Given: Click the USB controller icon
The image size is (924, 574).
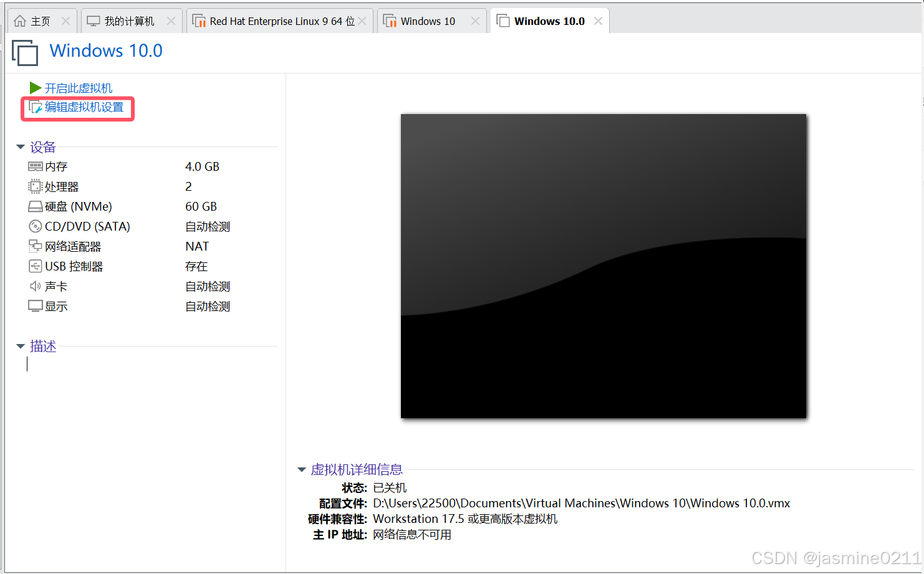Looking at the screenshot, I should [x=36, y=266].
